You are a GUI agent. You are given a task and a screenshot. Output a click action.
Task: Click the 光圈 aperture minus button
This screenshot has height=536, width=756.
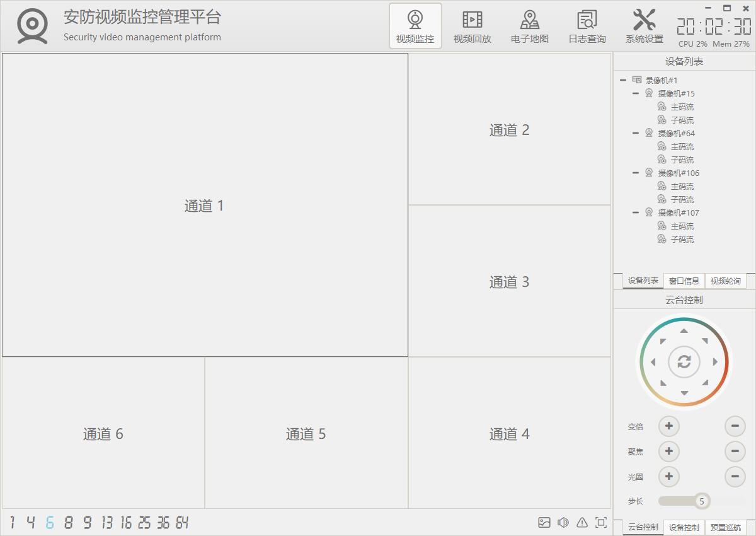[735, 477]
